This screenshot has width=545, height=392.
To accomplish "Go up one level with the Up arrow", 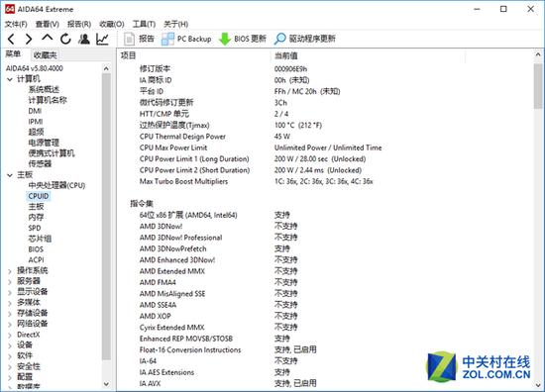I will 48,39.
